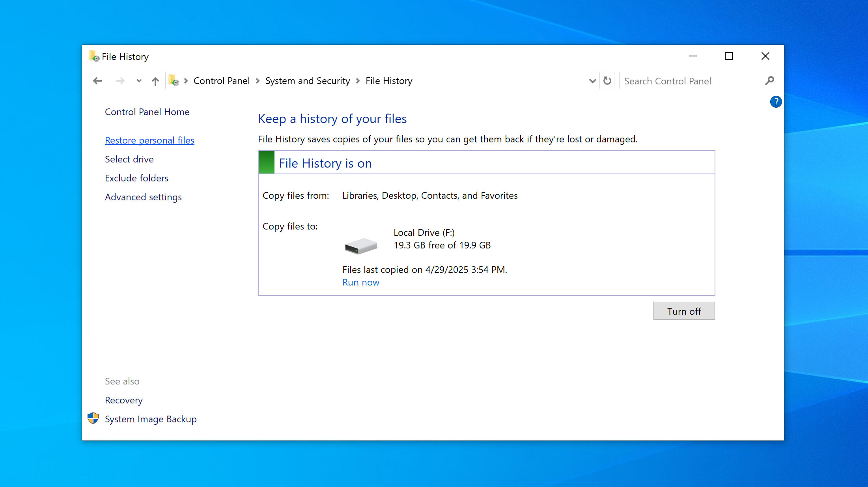Click the shield icon beside System Image Backup
Viewport: 868px width, 487px height.
coord(93,418)
